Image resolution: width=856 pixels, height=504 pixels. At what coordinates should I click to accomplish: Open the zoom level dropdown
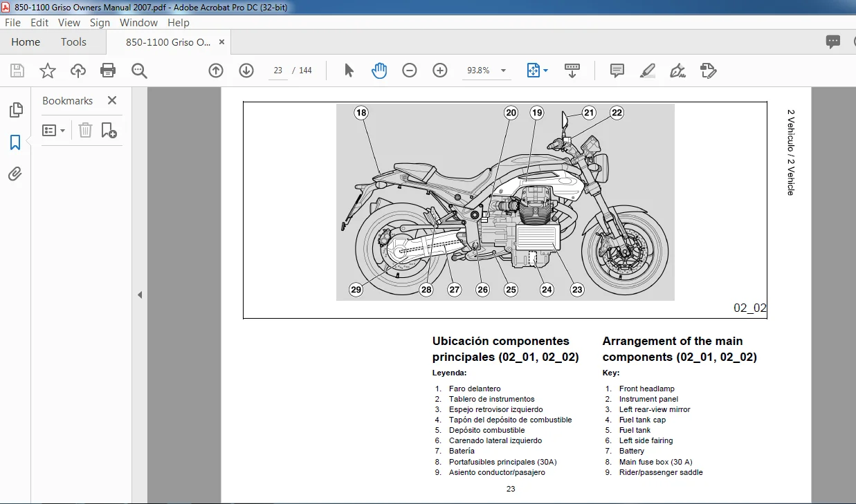coord(503,71)
